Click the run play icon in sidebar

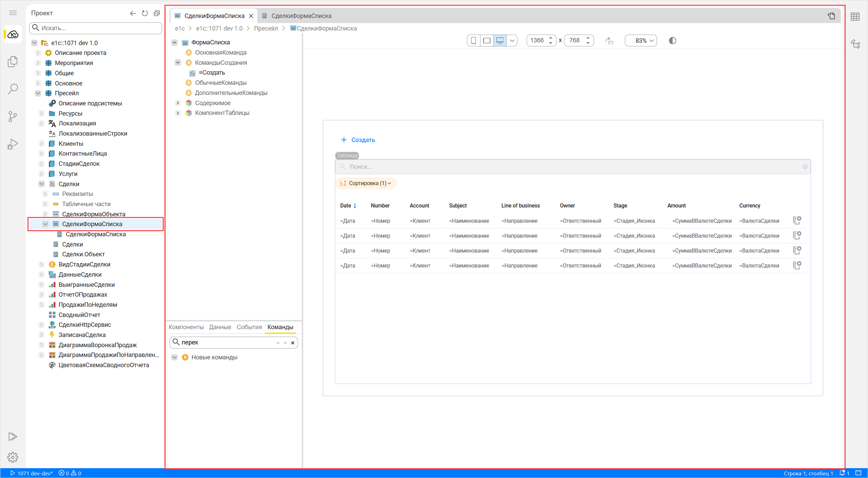[13, 436]
